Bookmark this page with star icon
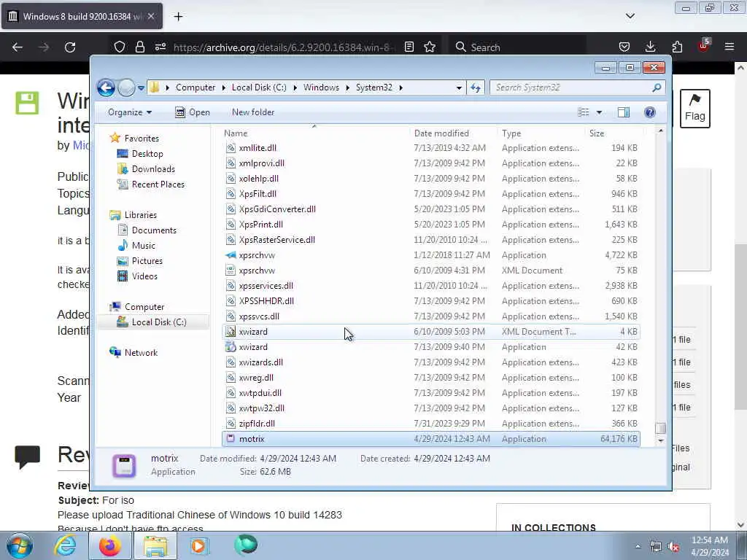 pos(430,47)
